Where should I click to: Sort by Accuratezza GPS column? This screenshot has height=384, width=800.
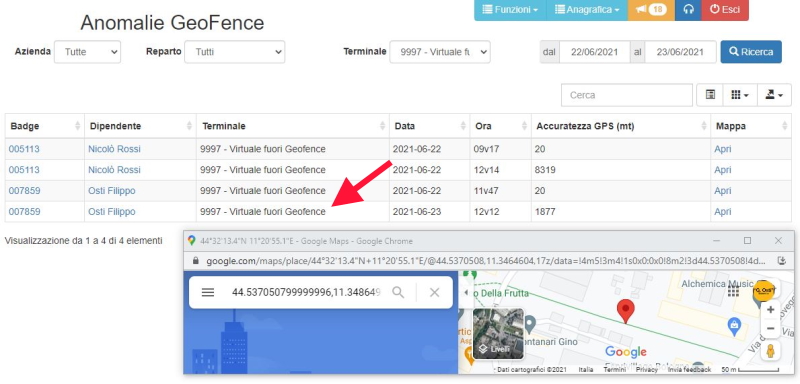[x=620, y=126]
